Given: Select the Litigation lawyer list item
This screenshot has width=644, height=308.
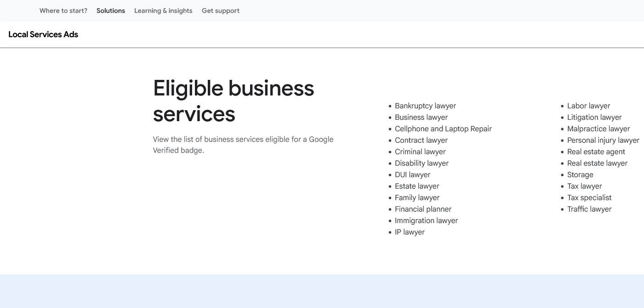Looking at the screenshot, I should pos(594,117).
